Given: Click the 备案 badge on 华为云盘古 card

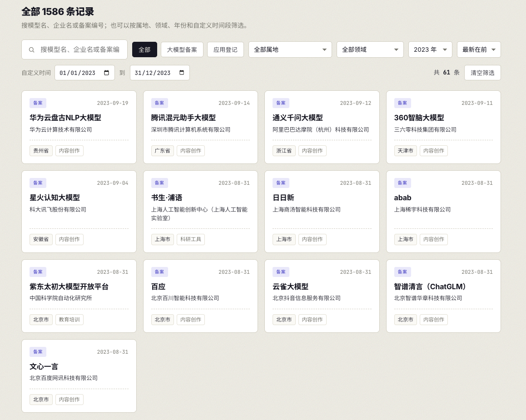Looking at the screenshot, I should click(x=38, y=103).
